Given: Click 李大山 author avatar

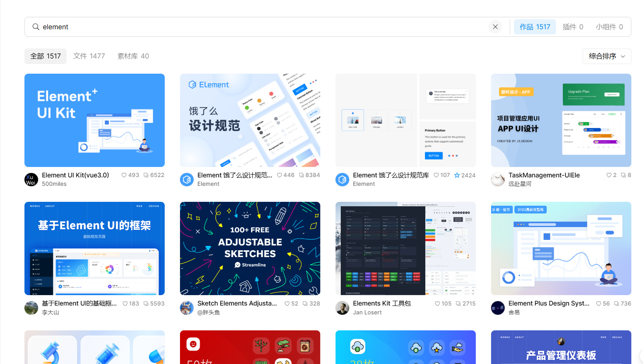Looking at the screenshot, I should click(x=31, y=308).
